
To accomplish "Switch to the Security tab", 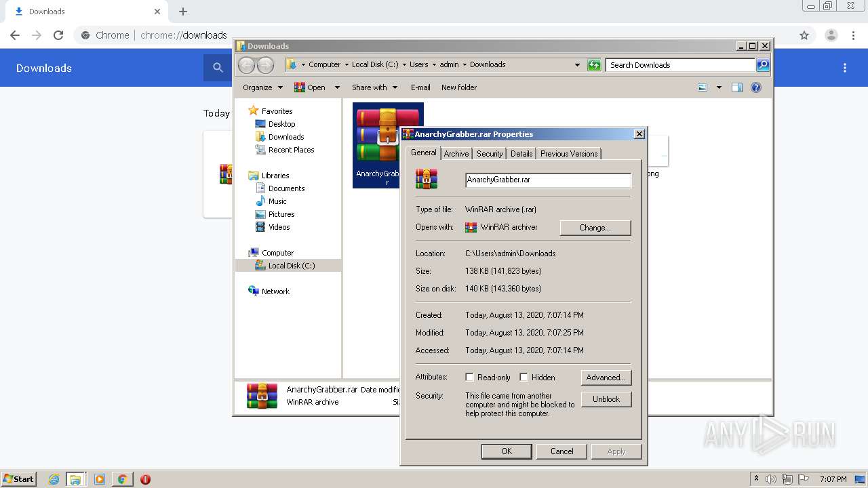I will (x=490, y=154).
